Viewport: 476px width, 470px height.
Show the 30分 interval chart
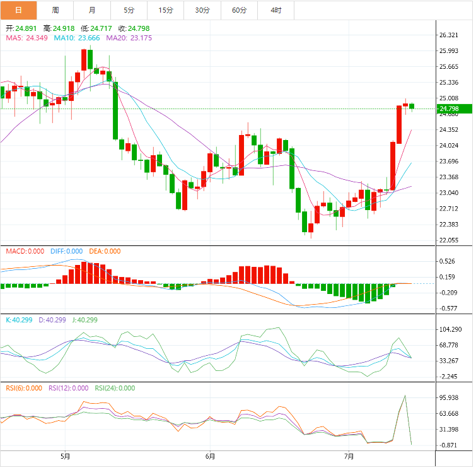[x=203, y=10]
